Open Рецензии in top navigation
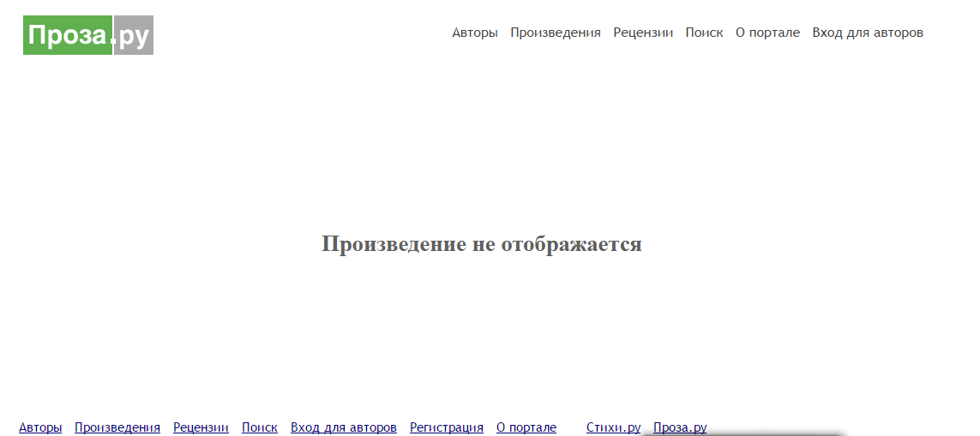This screenshot has height=436, width=980. coord(643,33)
